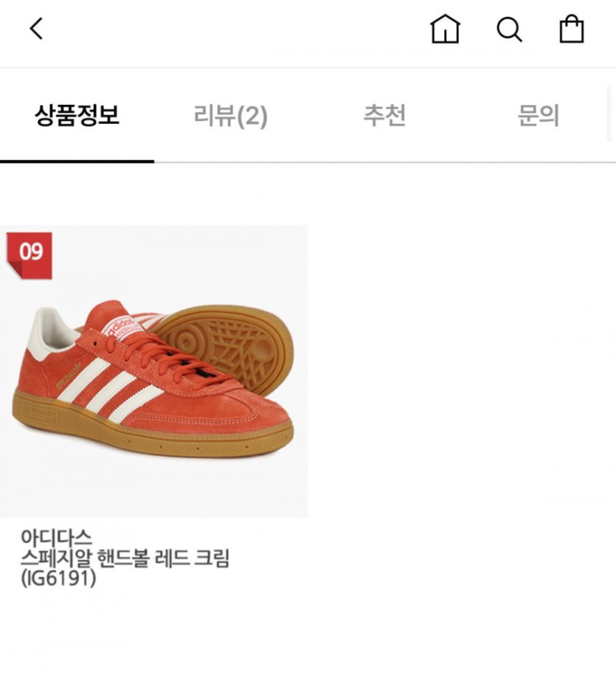Switch to the 문의 tab
Image resolution: width=616 pixels, height=675 pixels.
(x=538, y=115)
